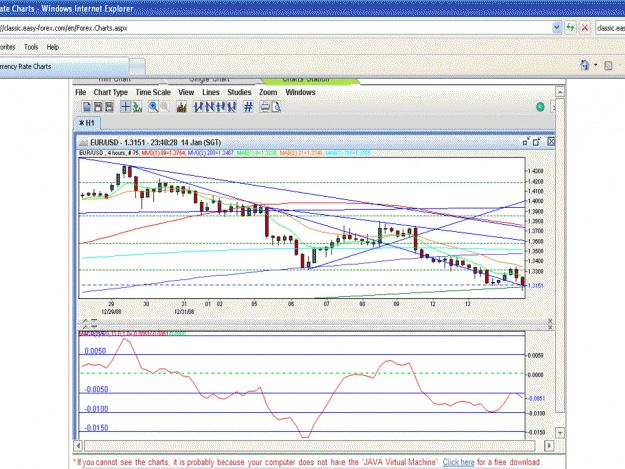The height and width of the screenshot is (469, 625).
Task: Open Internet Explorer Help menu
Action: (53, 47)
